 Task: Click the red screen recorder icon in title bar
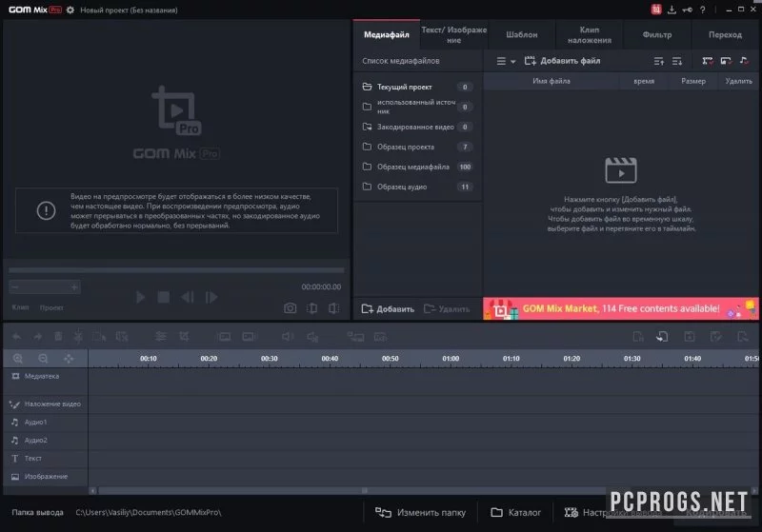(656, 10)
